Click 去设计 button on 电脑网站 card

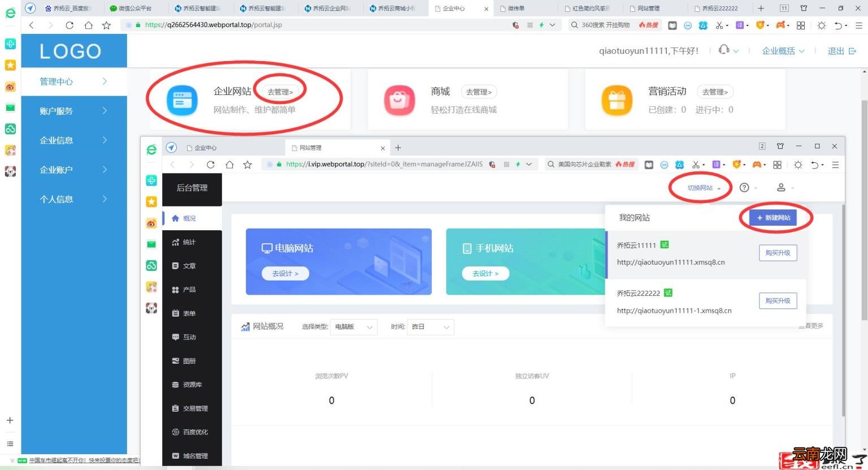(x=285, y=273)
